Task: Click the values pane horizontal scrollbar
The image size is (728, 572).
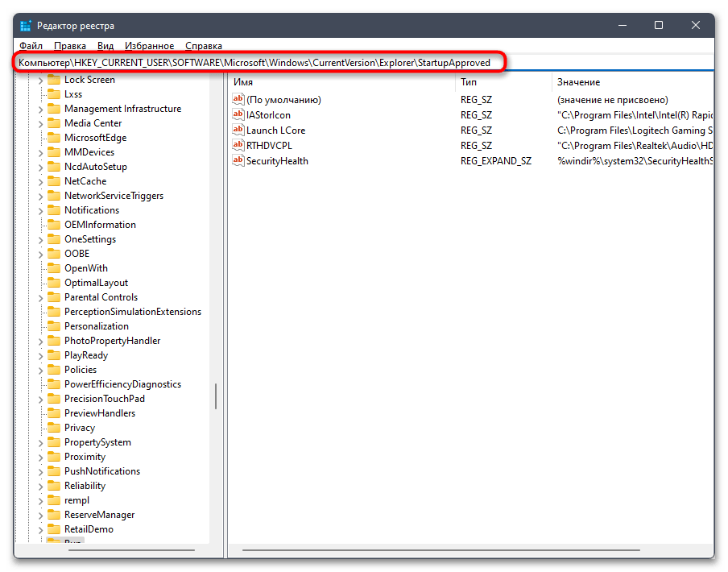Action: (x=441, y=550)
